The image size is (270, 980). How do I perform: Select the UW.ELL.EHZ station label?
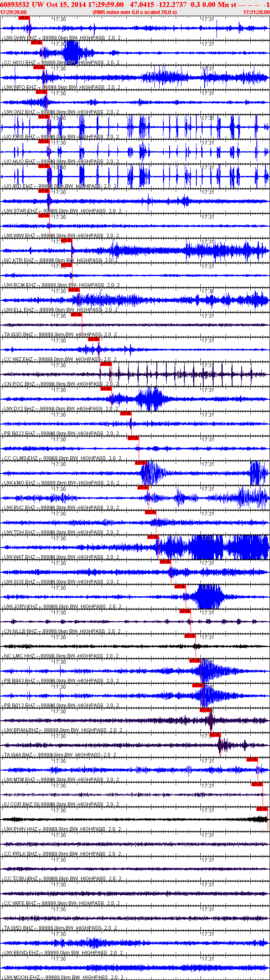coord(20,310)
